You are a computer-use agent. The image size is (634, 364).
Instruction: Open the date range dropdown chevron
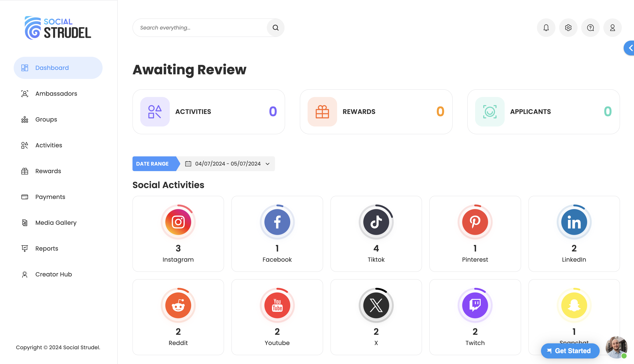coord(268,164)
